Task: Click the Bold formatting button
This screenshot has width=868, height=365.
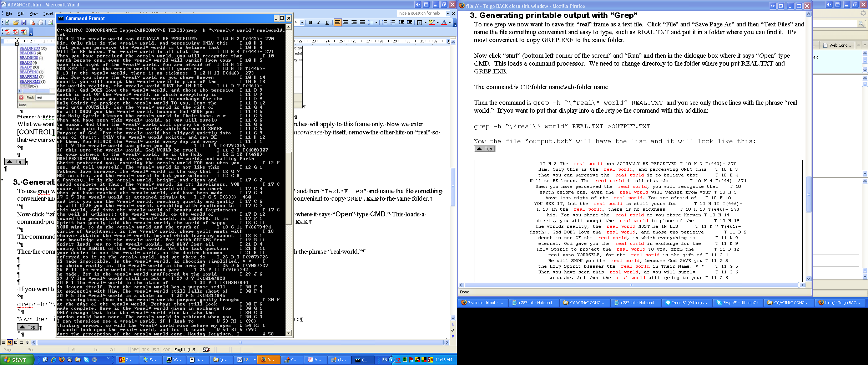Action: (x=311, y=22)
